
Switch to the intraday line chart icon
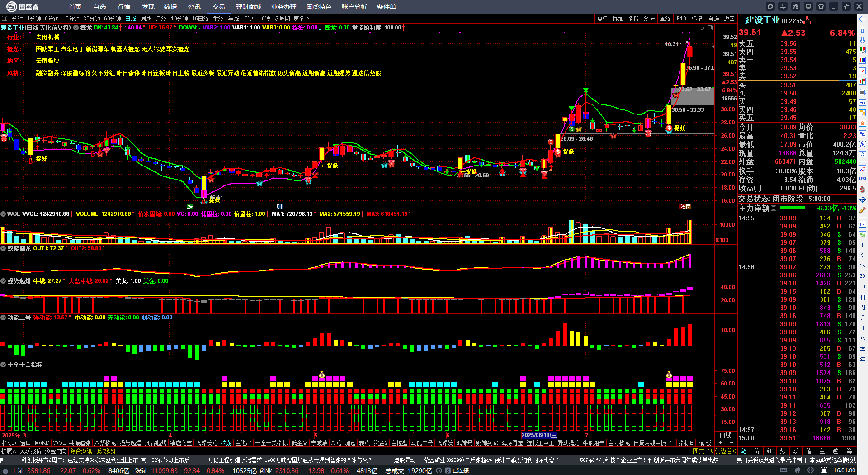click(x=863, y=71)
